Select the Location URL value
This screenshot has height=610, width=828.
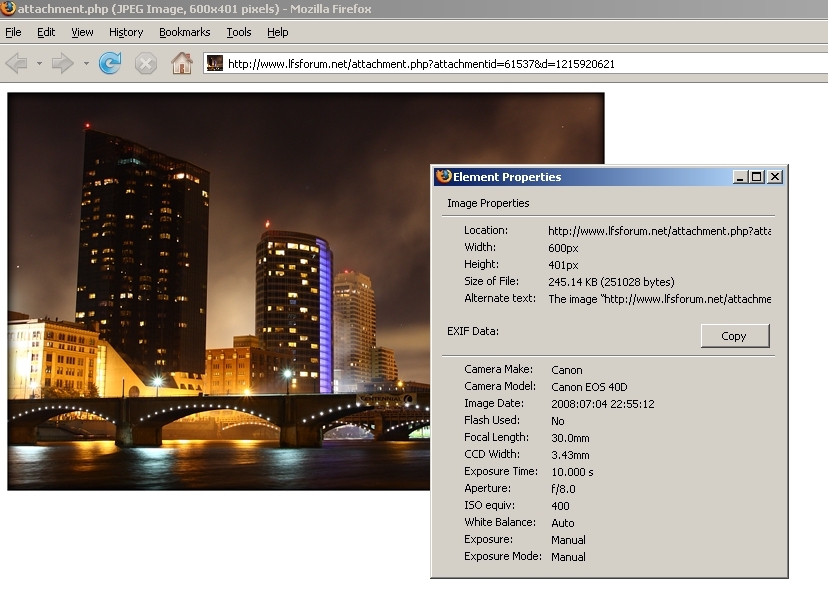(659, 231)
